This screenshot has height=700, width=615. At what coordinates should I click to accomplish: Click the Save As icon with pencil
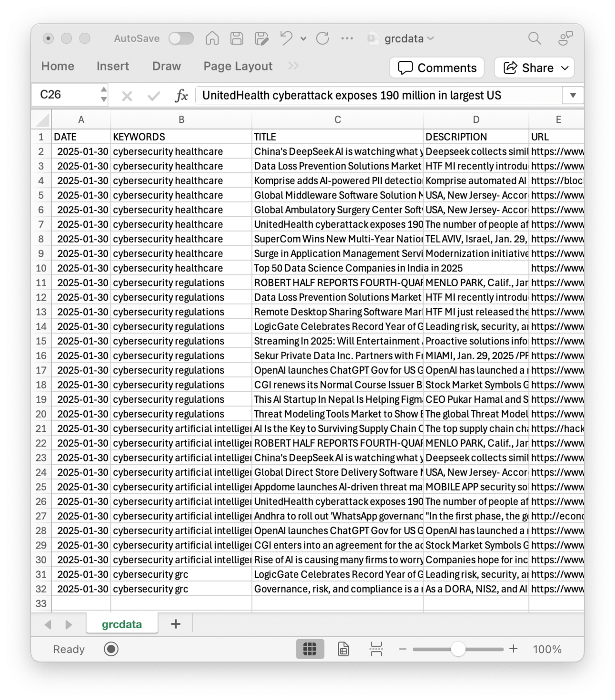click(261, 39)
